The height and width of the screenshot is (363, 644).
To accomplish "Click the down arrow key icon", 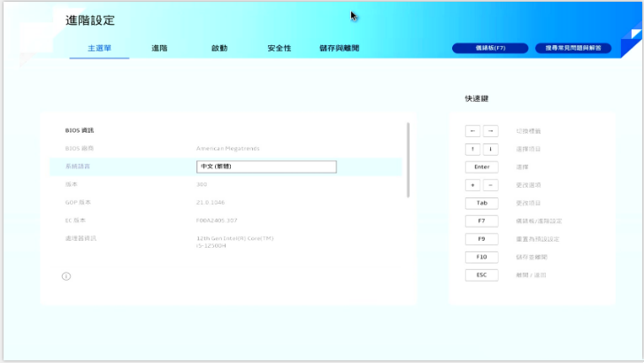I will pyautogui.click(x=490, y=149).
